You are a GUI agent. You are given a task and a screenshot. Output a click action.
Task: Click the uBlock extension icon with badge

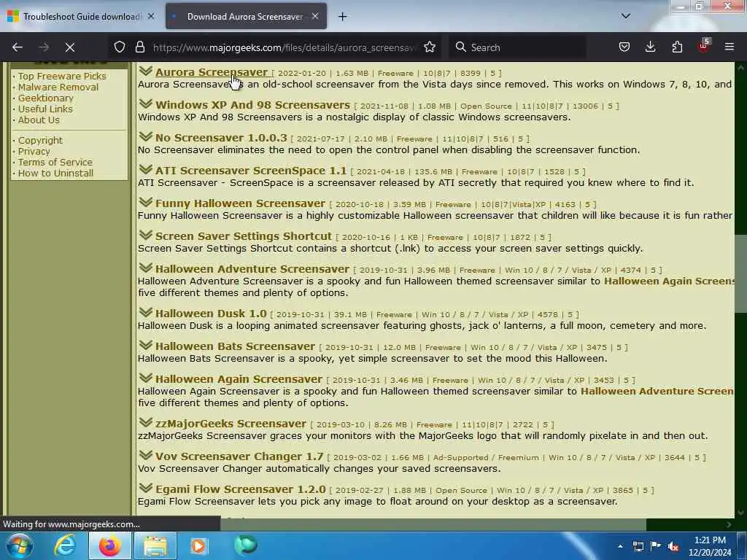704,46
